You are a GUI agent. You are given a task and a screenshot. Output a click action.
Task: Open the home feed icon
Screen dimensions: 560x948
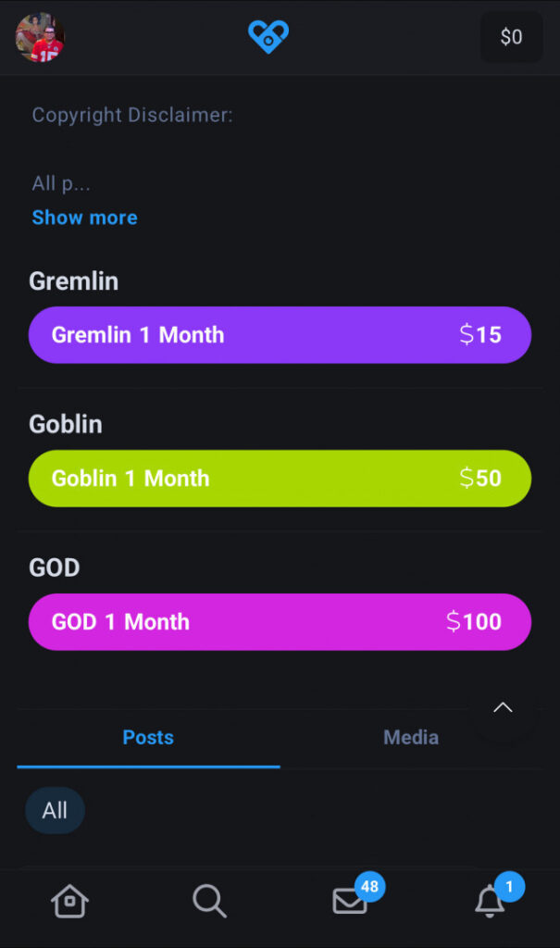point(69,900)
